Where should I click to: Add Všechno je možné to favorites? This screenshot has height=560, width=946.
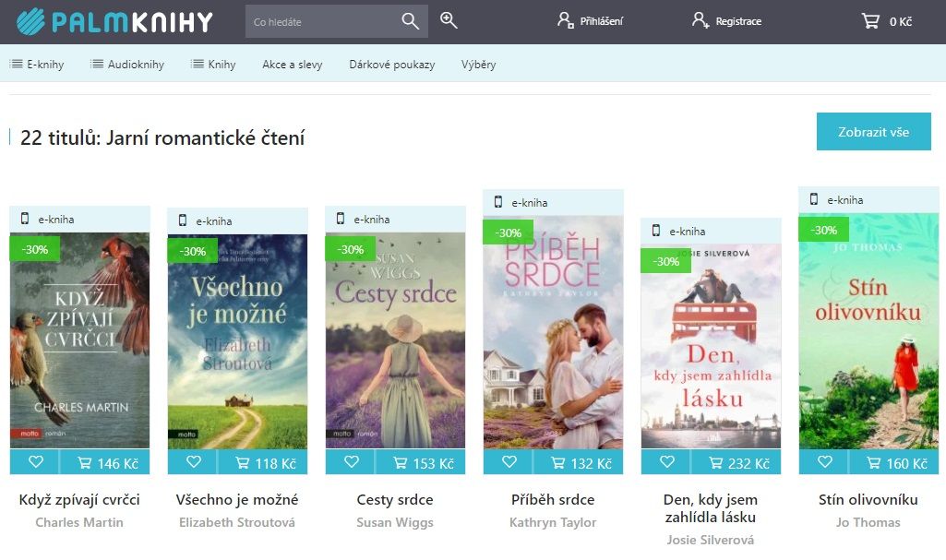click(193, 462)
